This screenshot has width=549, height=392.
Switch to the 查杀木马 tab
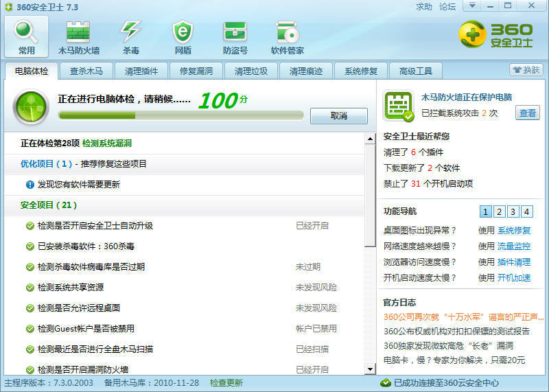[86, 71]
